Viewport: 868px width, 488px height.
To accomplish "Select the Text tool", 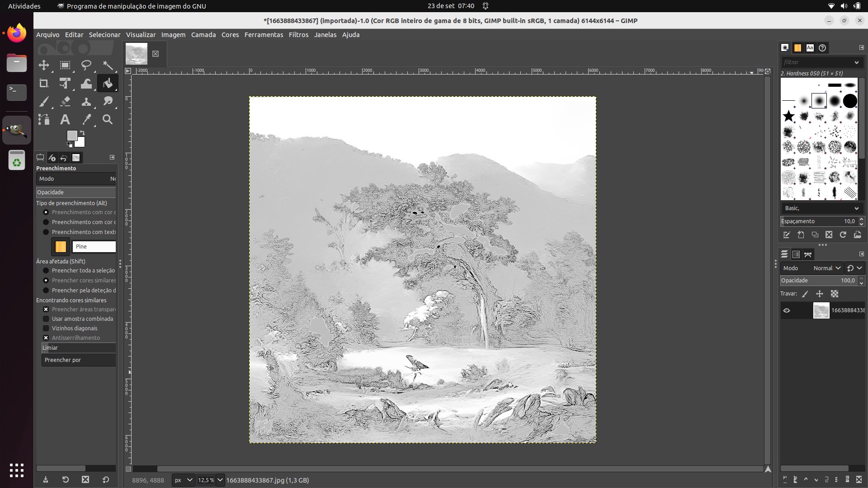I will coord(65,120).
